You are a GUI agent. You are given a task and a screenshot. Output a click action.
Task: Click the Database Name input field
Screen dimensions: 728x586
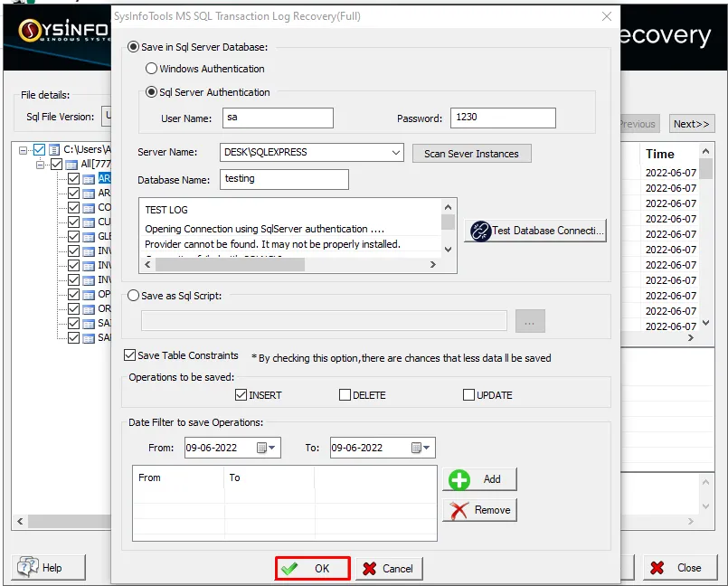tap(284, 179)
